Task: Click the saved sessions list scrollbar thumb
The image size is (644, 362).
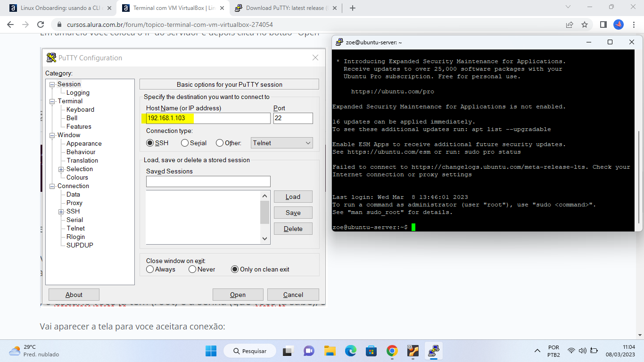Action: click(x=264, y=213)
